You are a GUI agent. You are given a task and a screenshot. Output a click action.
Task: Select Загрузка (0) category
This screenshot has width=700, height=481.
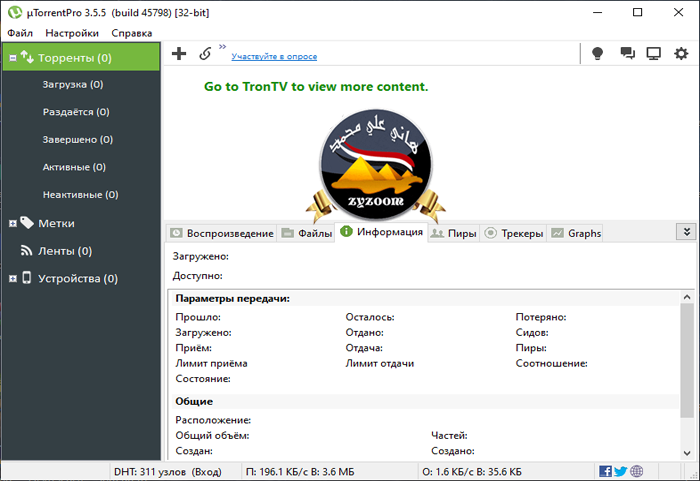coord(73,84)
